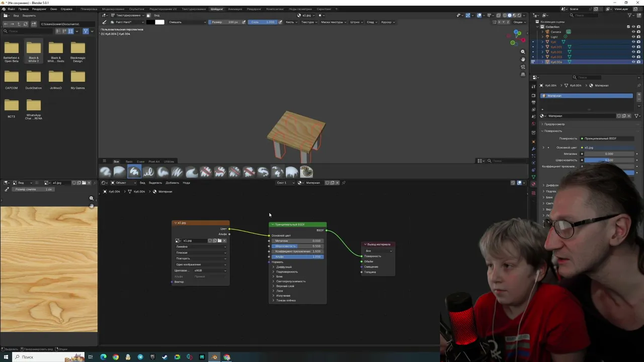Toggle pressure sensitivity for brush Размер

(x=244, y=22)
